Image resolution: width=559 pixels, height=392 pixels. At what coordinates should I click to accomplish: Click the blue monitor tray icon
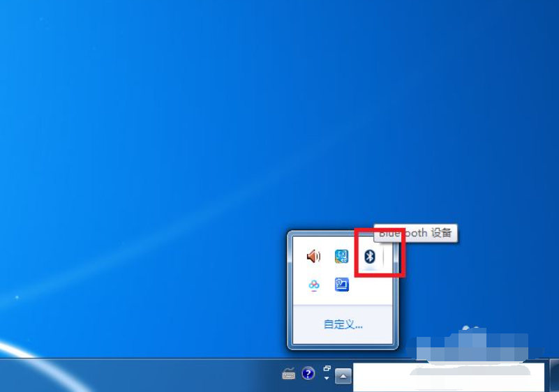pos(341,285)
